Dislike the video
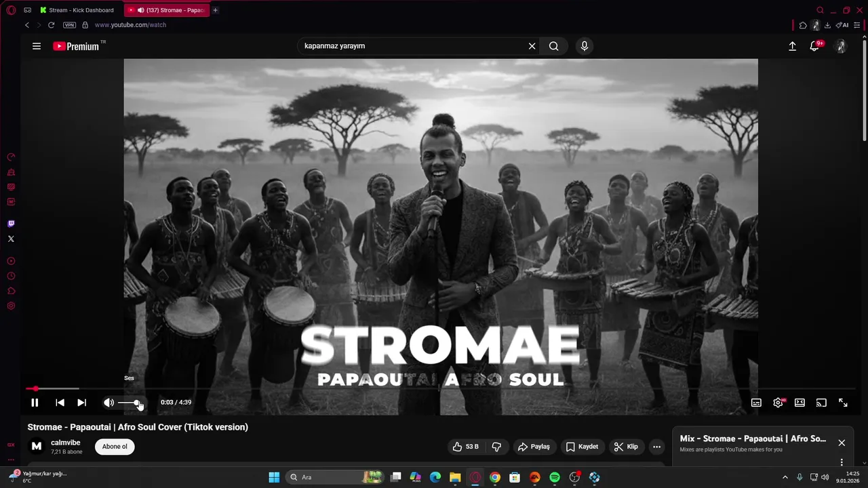 (x=496, y=447)
